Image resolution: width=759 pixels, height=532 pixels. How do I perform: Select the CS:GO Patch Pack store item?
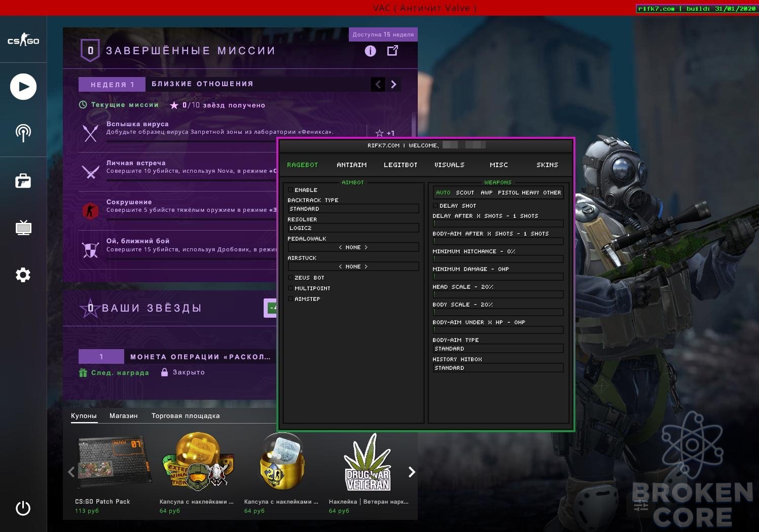point(114,474)
